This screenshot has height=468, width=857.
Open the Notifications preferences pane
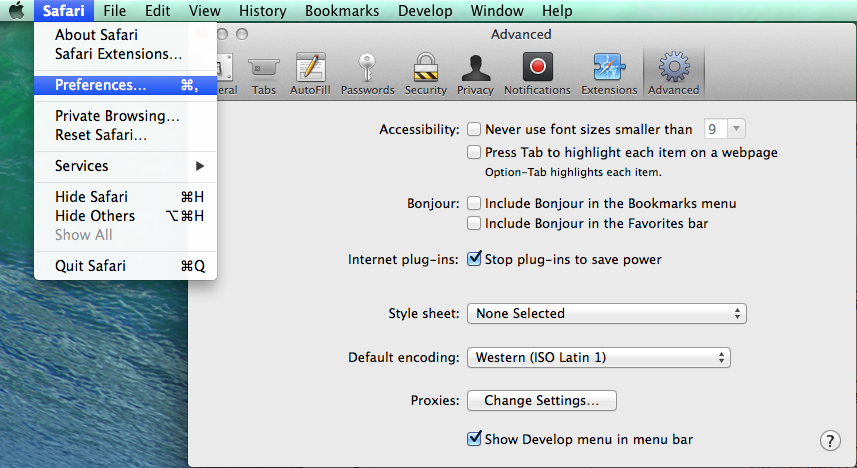(x=537, y=75)
